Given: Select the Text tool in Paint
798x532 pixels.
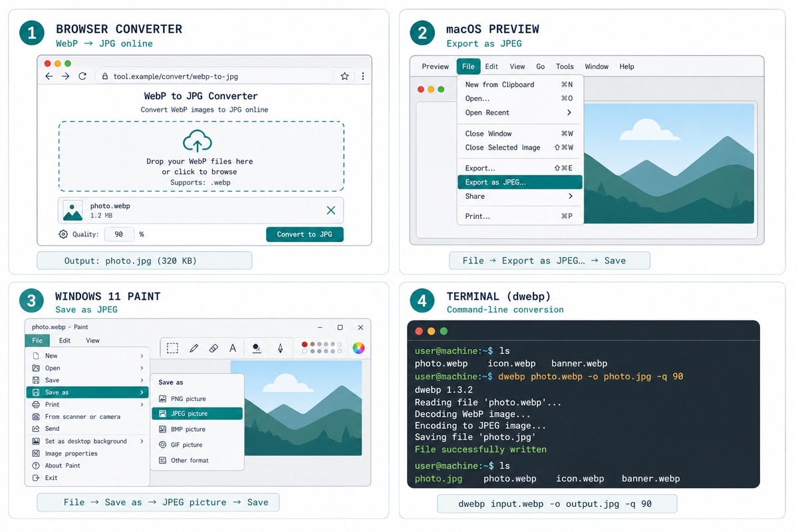Looking at the screenshot, I should coord(233,348).
